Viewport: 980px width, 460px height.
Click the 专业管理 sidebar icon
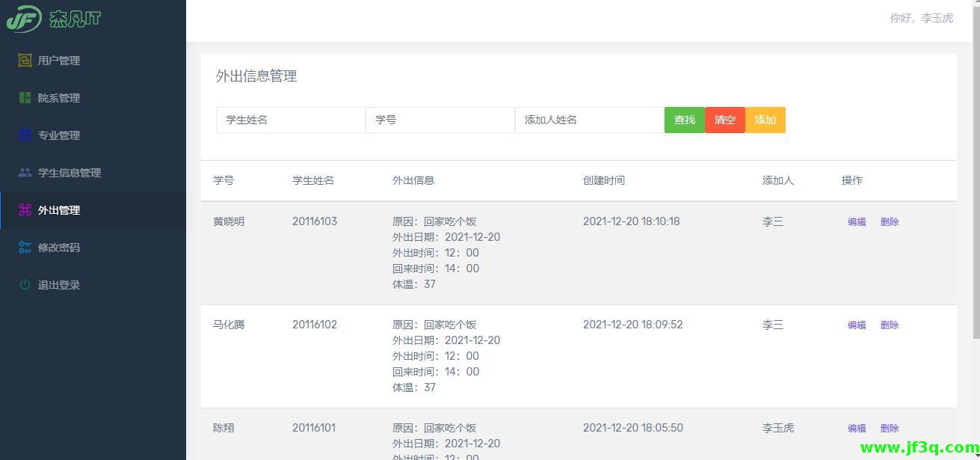click(x=25, y=135)
